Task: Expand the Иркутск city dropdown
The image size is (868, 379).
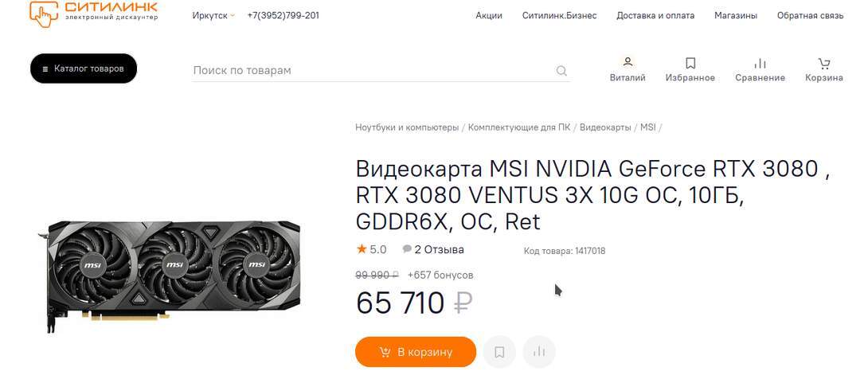Action: (x=213, y=15)
